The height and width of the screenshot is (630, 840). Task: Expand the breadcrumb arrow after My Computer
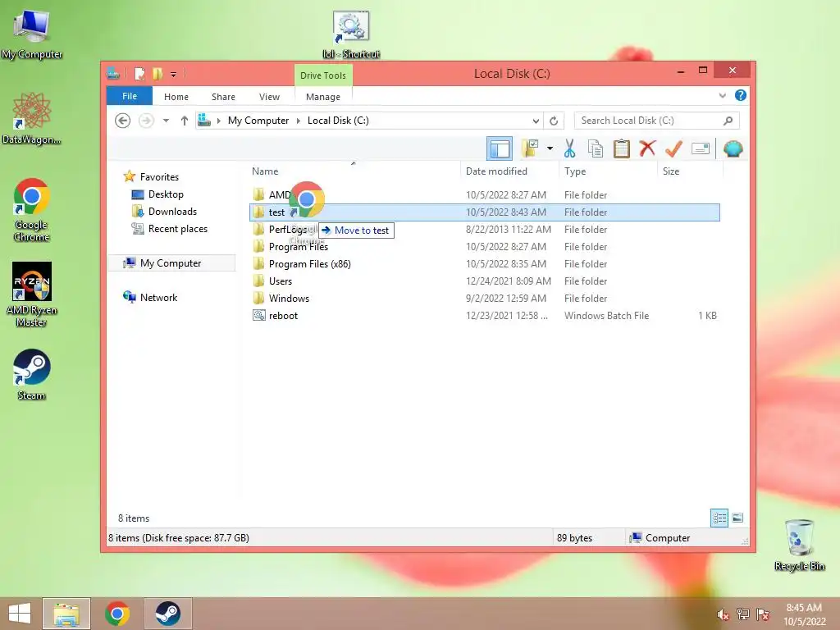point(299,121)
